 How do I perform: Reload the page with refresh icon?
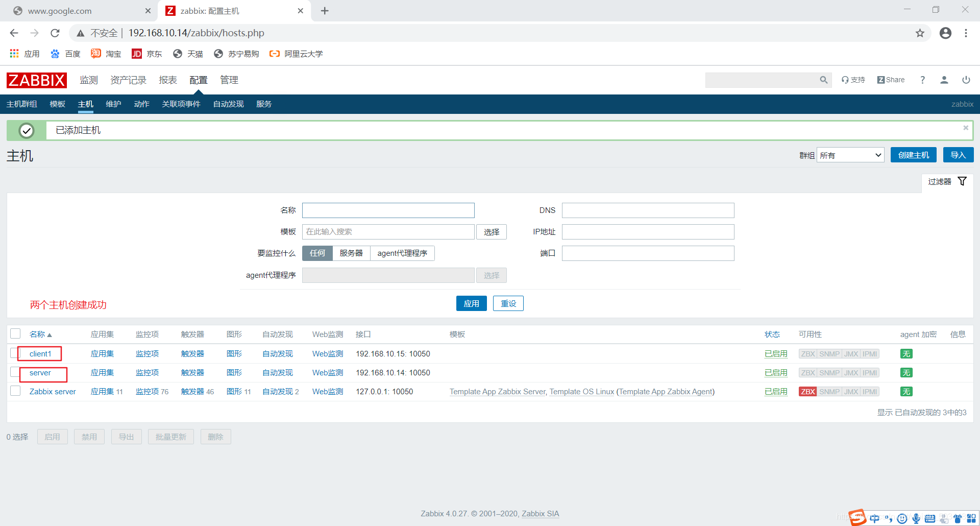coord(55,33)
